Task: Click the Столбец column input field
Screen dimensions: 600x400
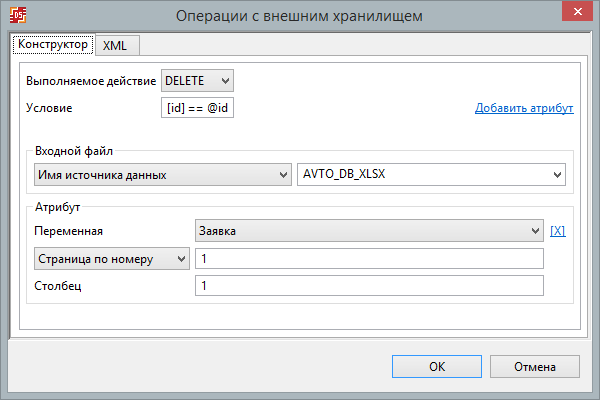Action: 369,286
